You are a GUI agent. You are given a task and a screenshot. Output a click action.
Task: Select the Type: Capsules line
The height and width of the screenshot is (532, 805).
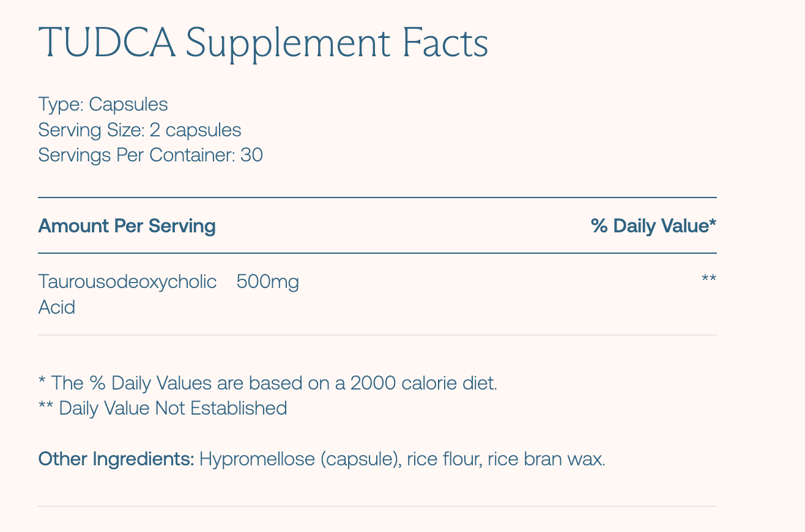[x=103, y=105]
